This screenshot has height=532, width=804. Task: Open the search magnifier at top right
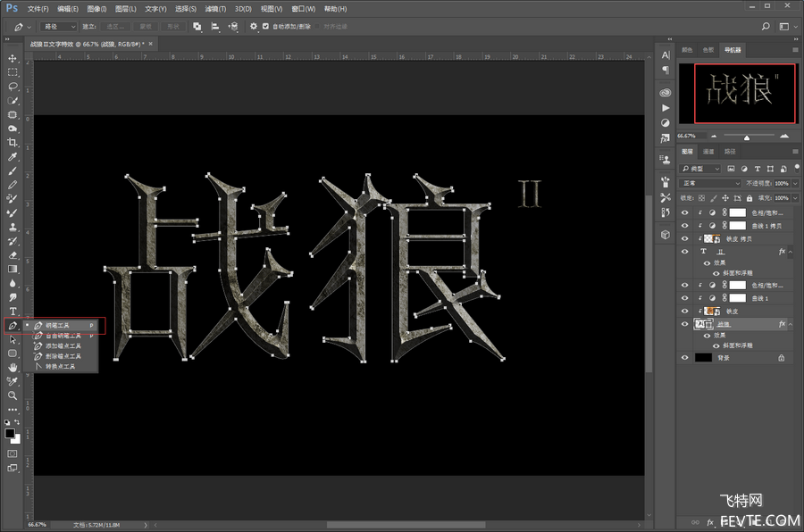[x=766, y=26]
